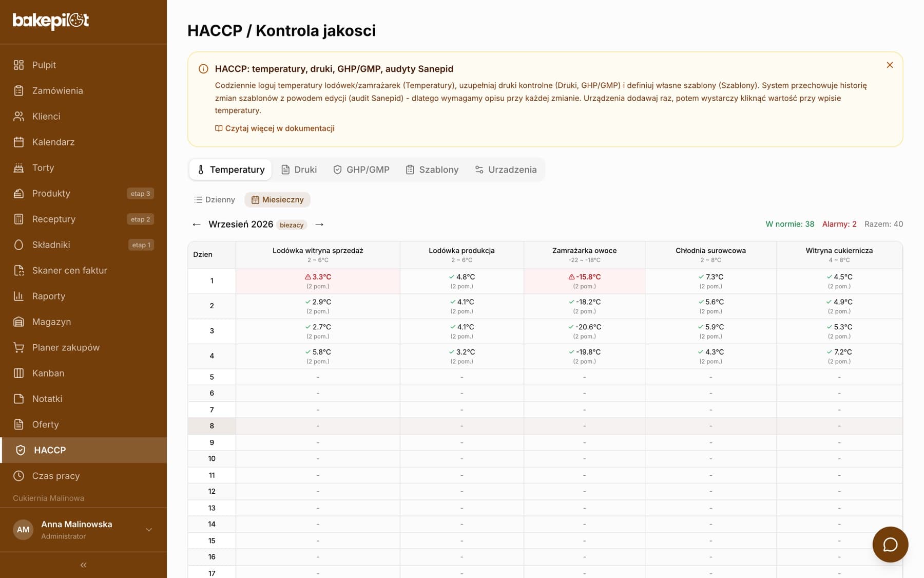Open Planer zakupów cart icon

(18, 347)
